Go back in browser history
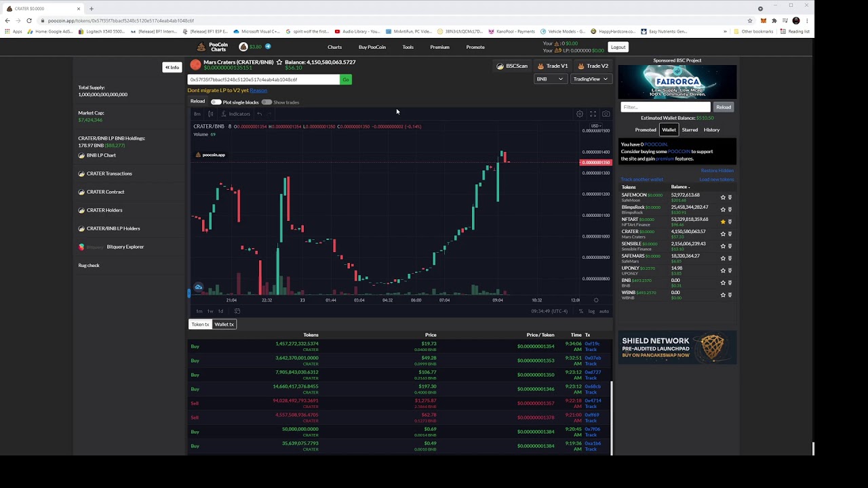Screen dimensions: 868x488 7,20
